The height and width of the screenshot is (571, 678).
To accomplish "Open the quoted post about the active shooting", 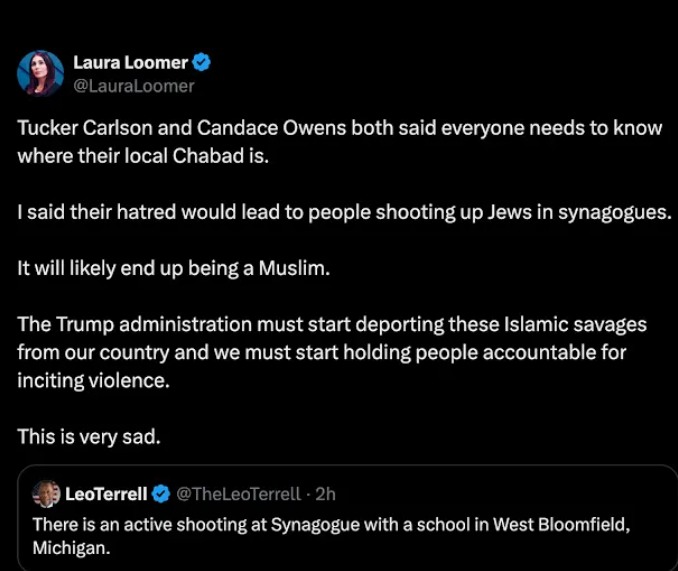I will pos(340,524).
